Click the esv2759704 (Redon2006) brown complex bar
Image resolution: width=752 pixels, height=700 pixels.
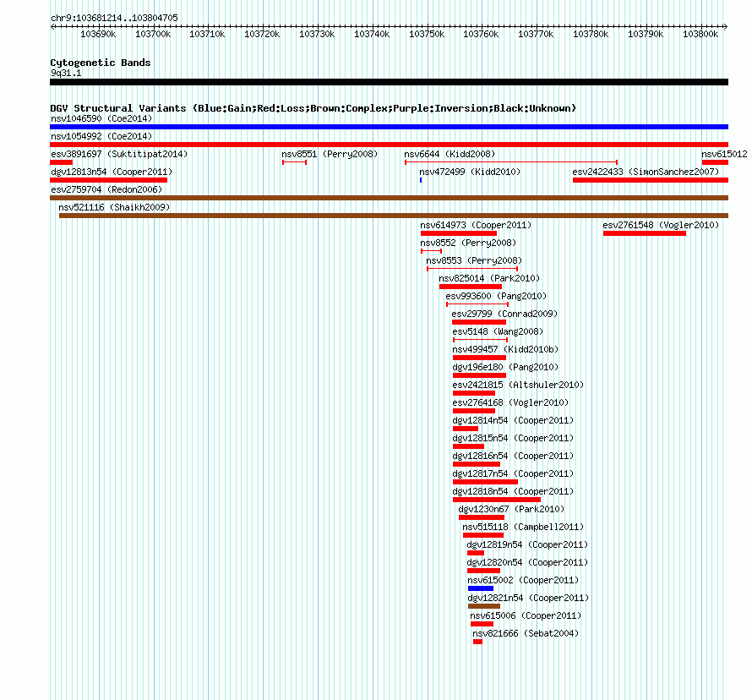(389, 198)
